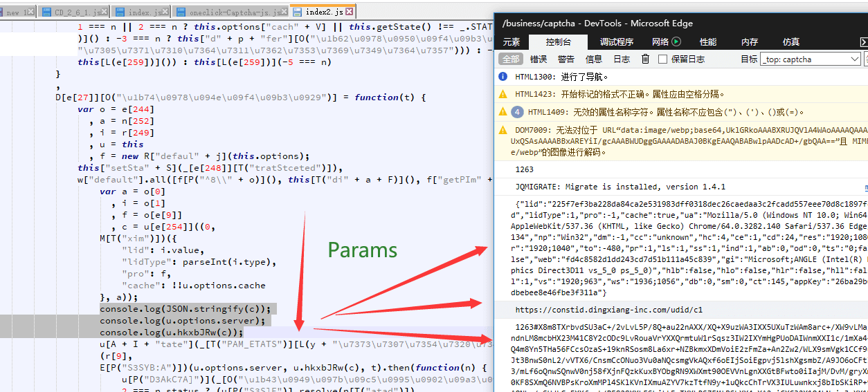The height and width of the screenshot is (392, 868).
Task: Open the 元素 (Elements) tab in DevTools
Action: click(x=512, y=42)
